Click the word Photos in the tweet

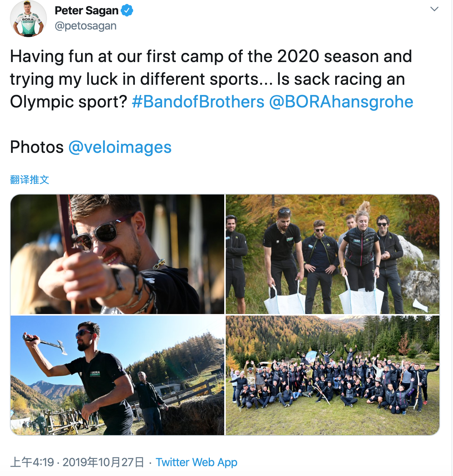tap(37, 147)
